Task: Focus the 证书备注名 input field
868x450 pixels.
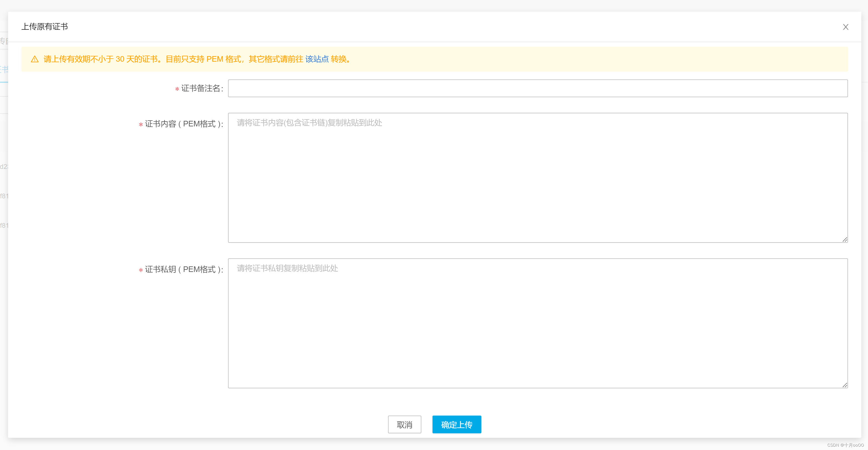Action: coord(537,88)
